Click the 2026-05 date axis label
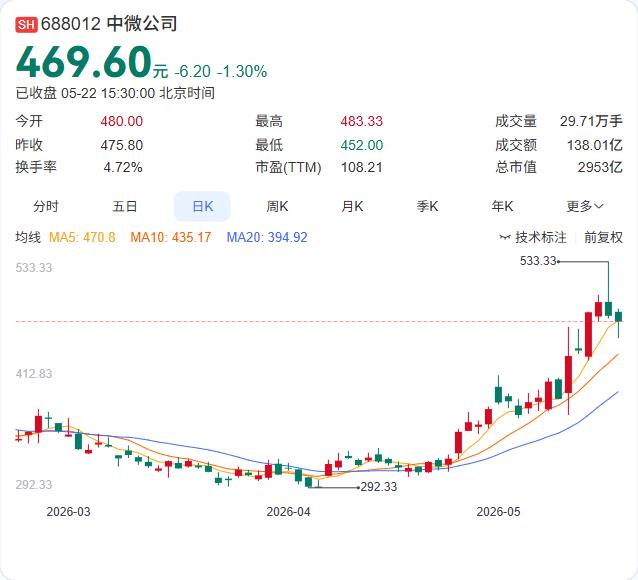This screenshot has height=580, width=638. 498,512
